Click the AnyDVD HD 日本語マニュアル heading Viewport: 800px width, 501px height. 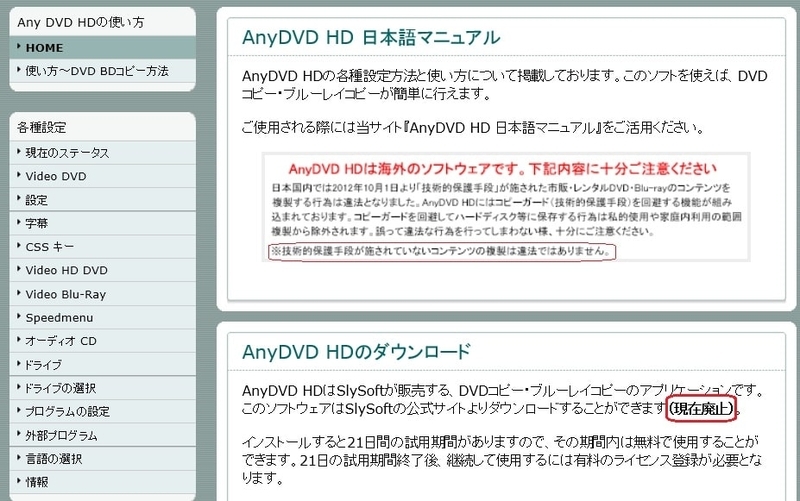click(x=371, y=37)
